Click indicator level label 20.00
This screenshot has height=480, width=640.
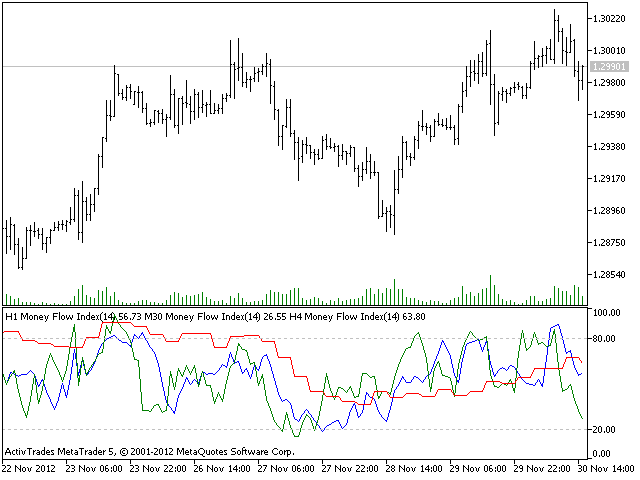[604, 430]
